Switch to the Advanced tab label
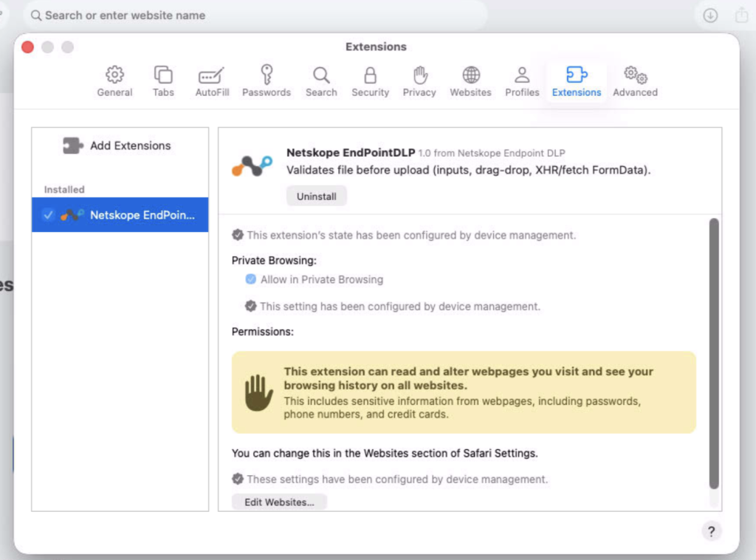Image resolution: width=756 pixels, height=560 pixels. tap(635, 92)
